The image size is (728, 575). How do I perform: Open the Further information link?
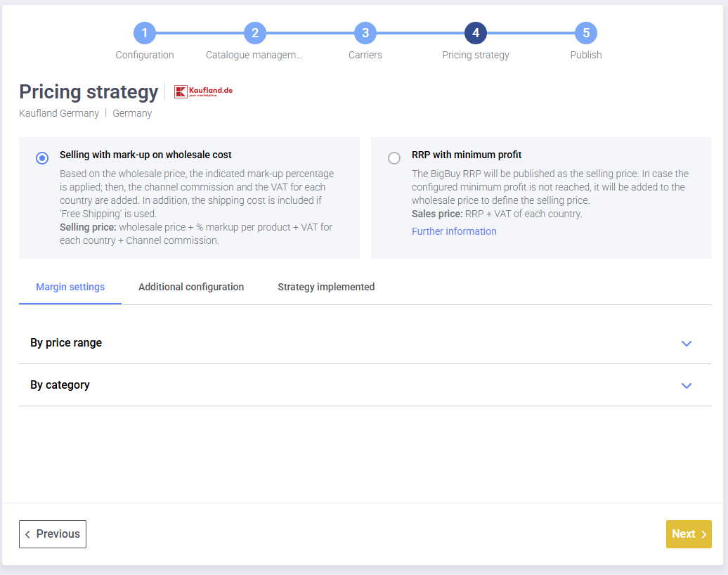click(454, 231)
